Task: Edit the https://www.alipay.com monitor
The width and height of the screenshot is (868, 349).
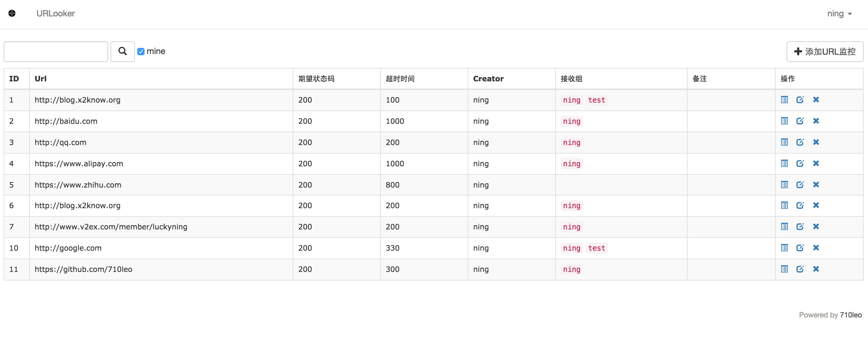Action: tap(800, 163)
